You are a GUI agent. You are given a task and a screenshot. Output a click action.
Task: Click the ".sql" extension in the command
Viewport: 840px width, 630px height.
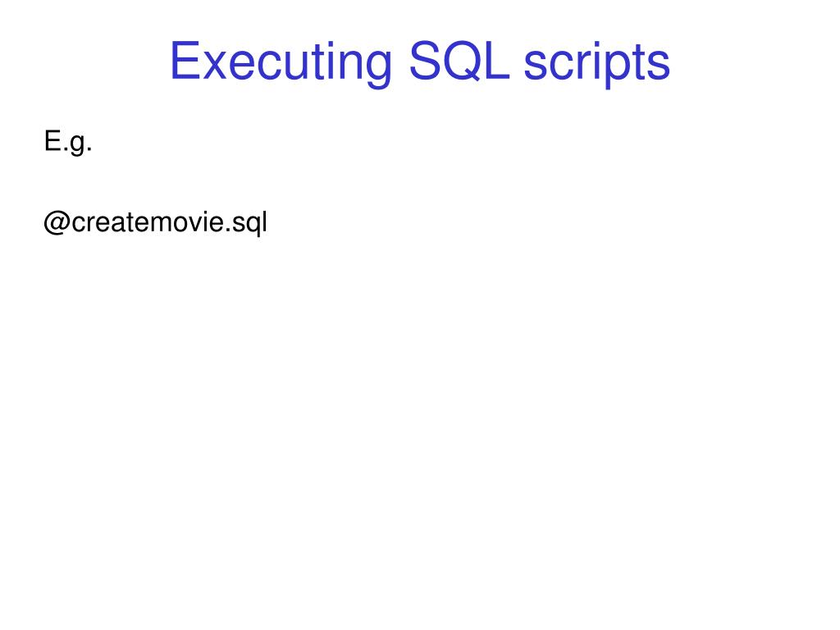tap(246, 223)
